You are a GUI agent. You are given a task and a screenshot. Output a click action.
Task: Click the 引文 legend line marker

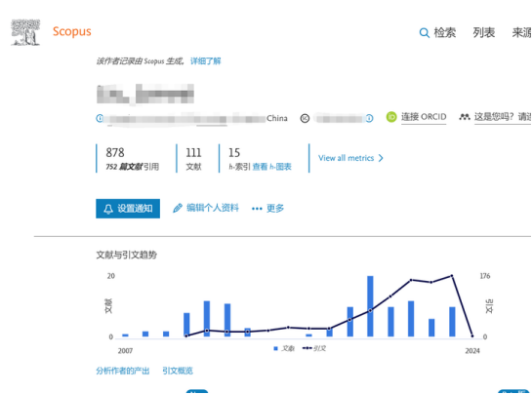[x=307, y=348]
